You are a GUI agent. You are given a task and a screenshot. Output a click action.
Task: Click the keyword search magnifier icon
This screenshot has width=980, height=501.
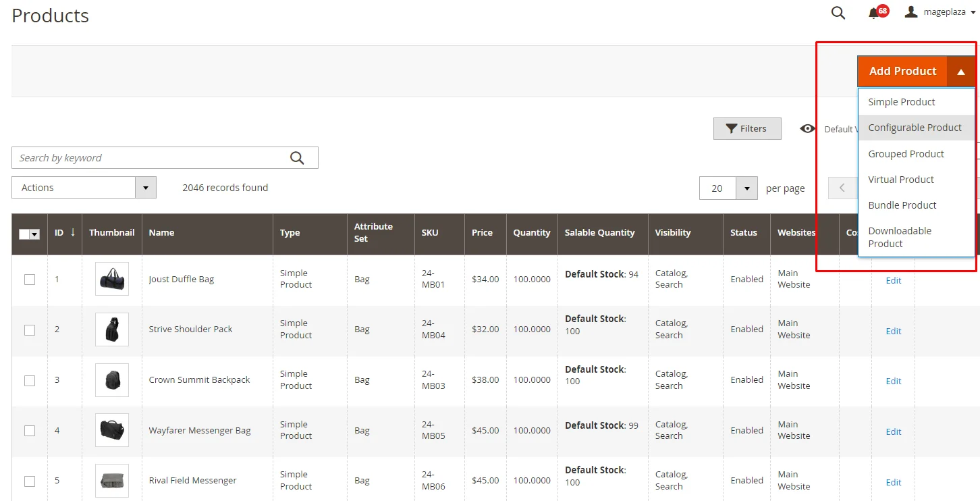[x=297, y=158]
